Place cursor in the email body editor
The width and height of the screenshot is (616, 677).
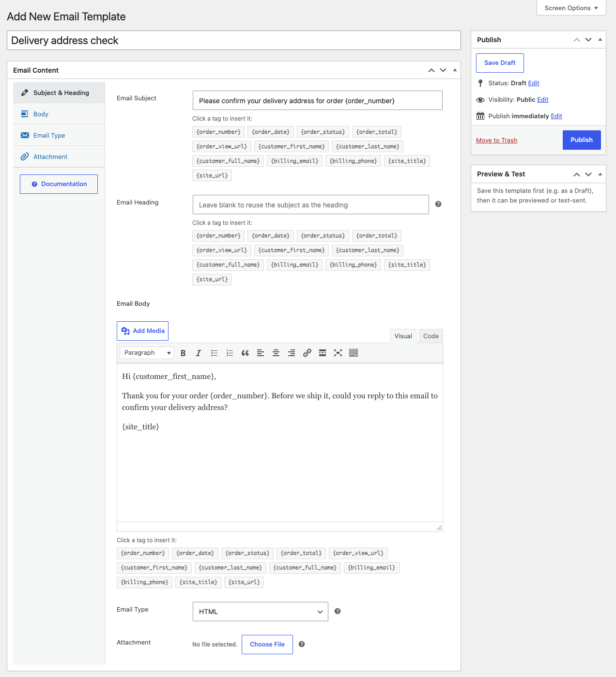[280, 442]
